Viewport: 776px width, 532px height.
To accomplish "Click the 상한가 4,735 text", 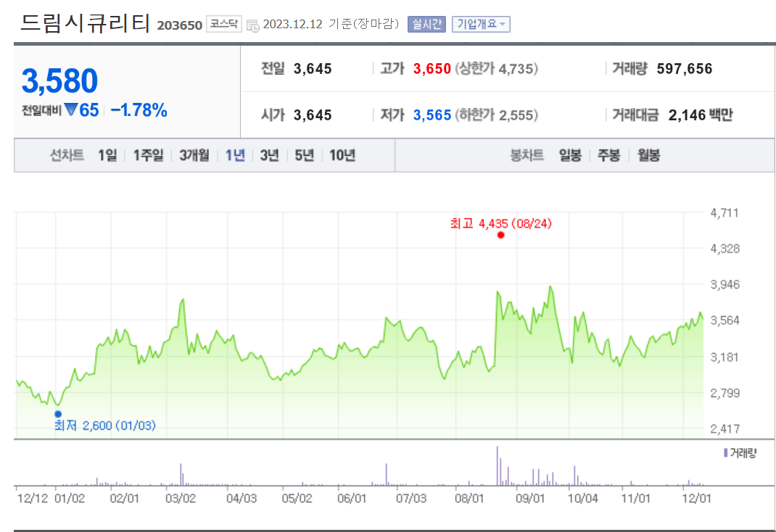I will 496,69.
